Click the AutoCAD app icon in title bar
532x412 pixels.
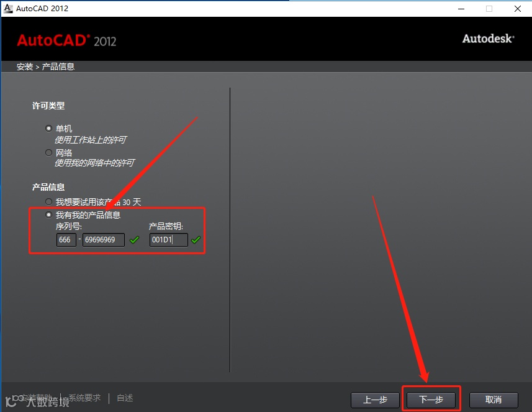click(x=7, y=9)
